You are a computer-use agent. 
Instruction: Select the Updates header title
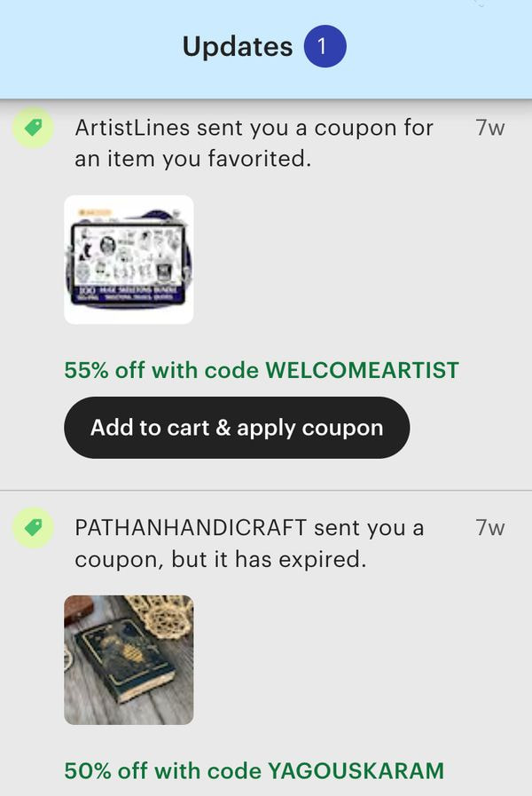tap(238, 47)
